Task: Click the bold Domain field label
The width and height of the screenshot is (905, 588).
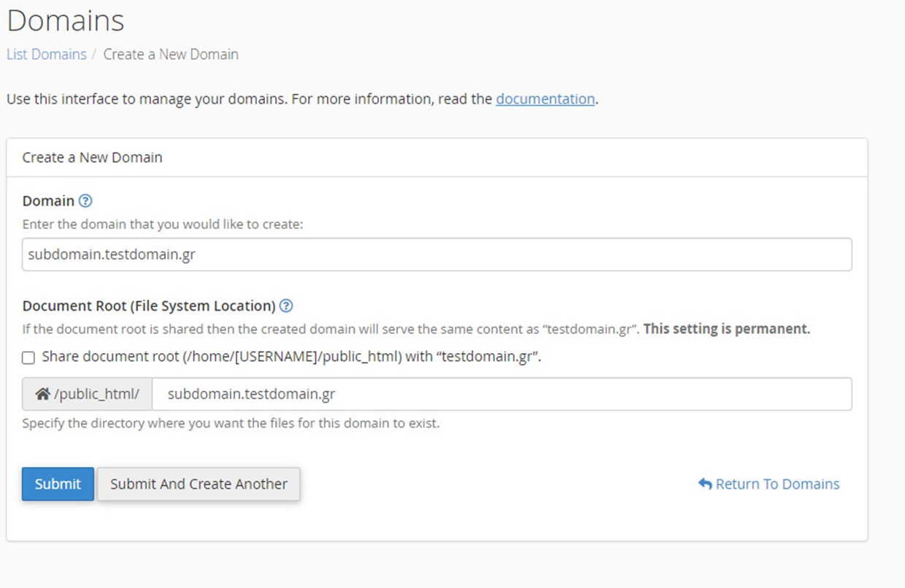Action: pos(48,201)
